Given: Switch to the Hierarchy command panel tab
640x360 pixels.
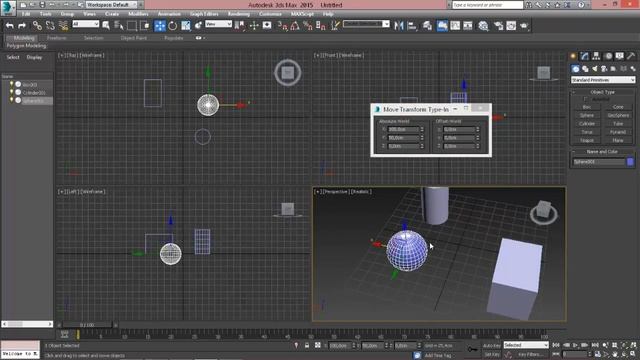Looking at the screenshot, I should [x=596, y=56].
